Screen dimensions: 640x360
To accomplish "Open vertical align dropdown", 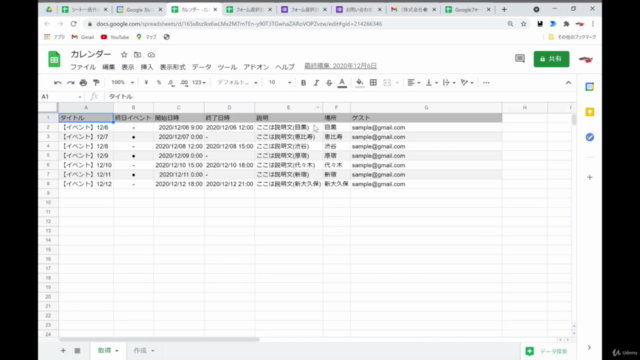I will point(431,82).
